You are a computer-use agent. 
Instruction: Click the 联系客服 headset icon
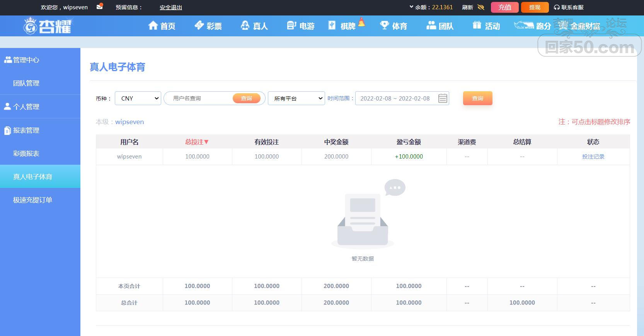pos(557,7)
